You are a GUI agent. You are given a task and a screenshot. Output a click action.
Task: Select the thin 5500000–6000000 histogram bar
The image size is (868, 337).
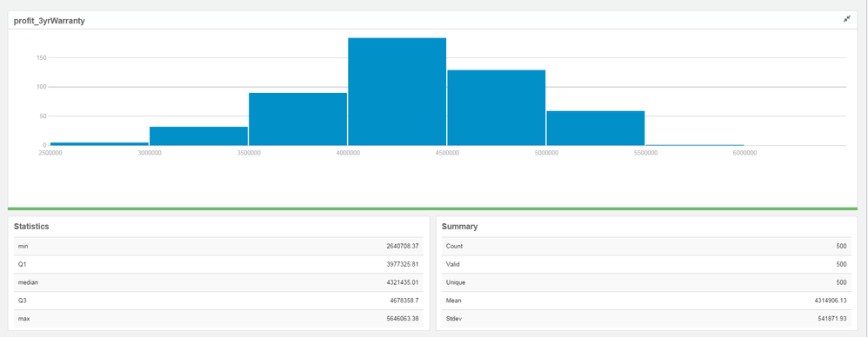[x=695, y=145]
